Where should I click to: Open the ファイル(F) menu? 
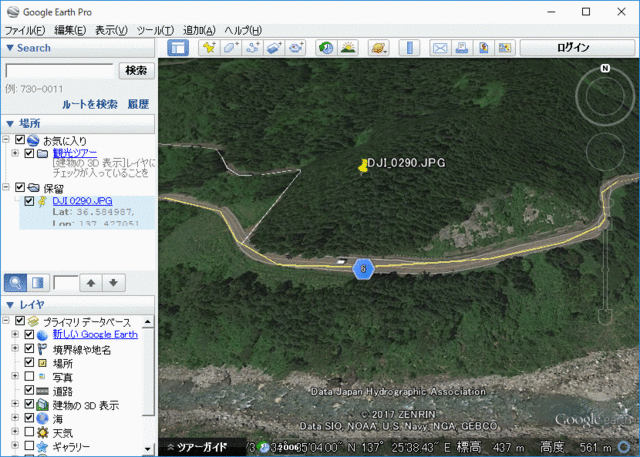(24, 31)
